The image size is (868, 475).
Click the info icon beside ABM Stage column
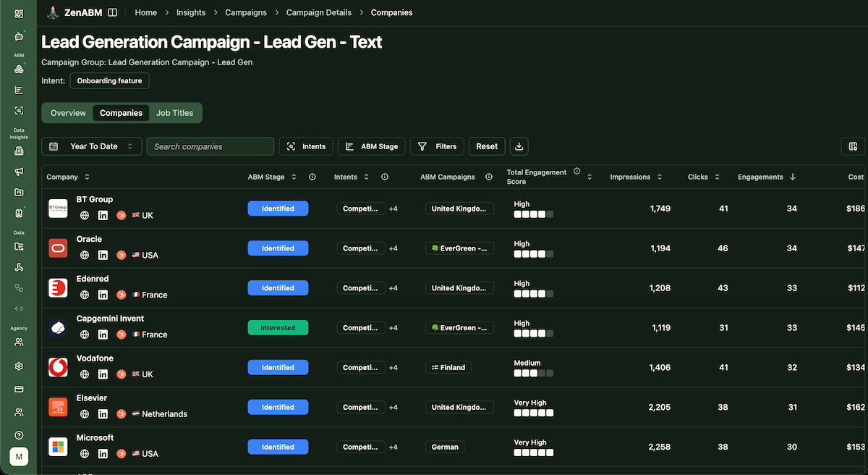coord(312,177)
